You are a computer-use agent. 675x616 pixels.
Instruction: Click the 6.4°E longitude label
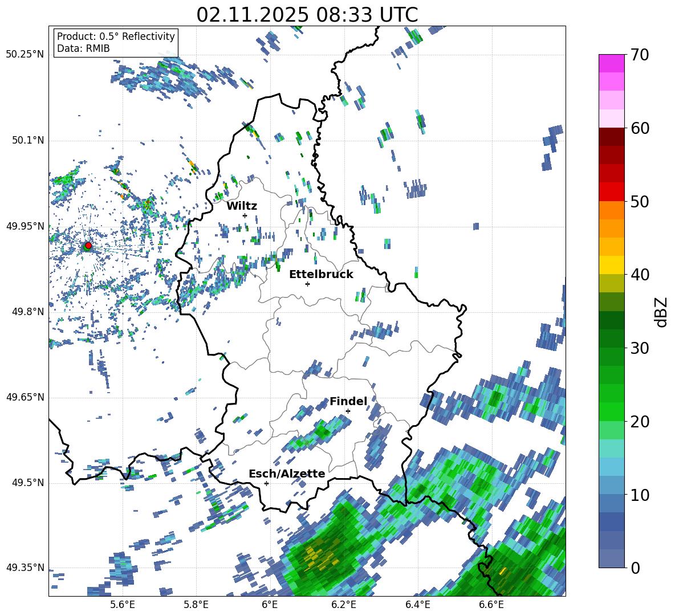(417, 605)
